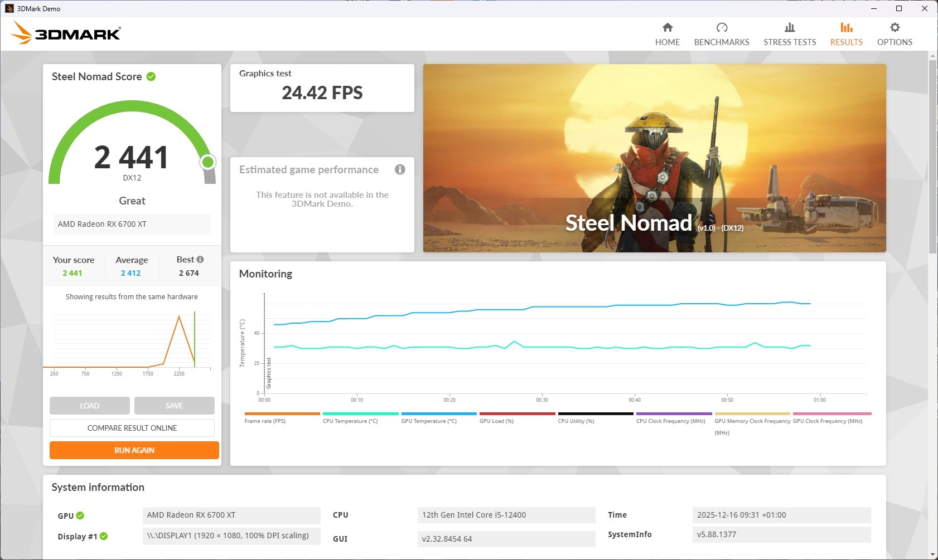Click the Results bar chart icon
Screen dimensions: 938x560
847,27
